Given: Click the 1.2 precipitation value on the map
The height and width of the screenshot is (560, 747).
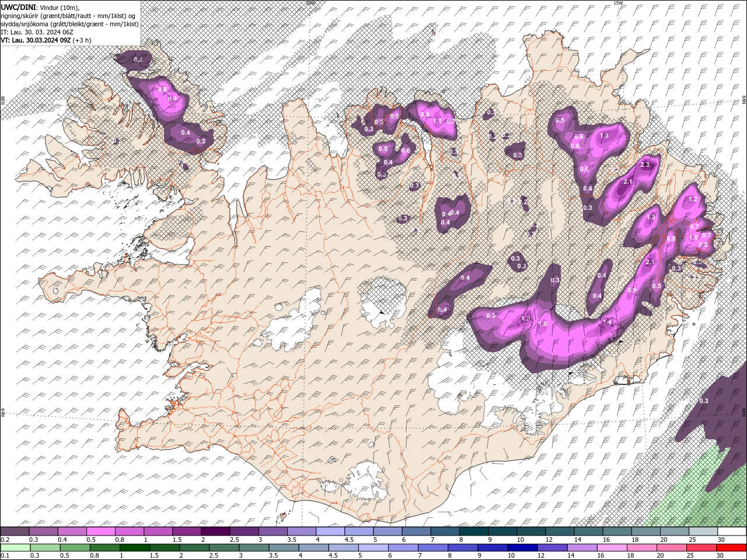Looking at the screenshot, I should [x=693, y=199].
